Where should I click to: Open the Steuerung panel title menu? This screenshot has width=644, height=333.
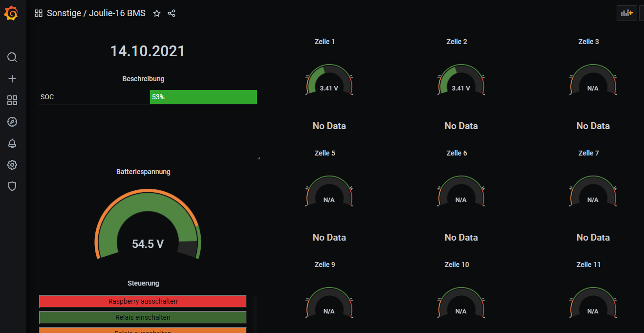(x=143, y=283)
